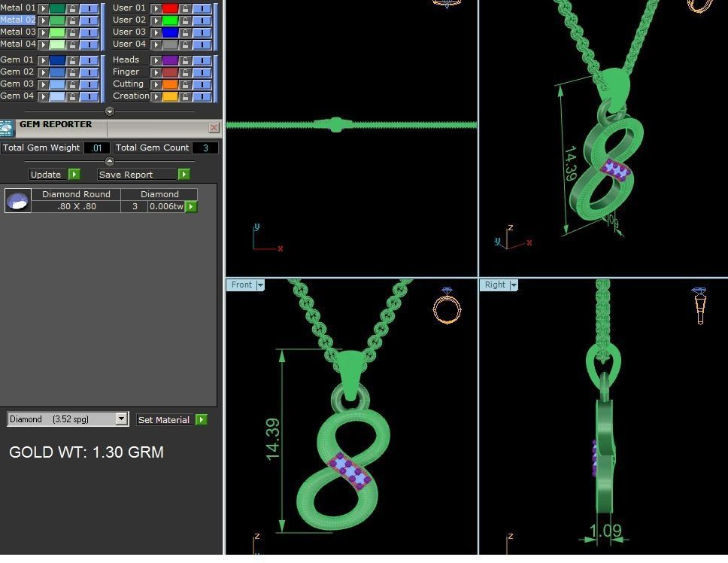
Task: Open Cutting layer orange color swatch
Action: [x=170, y=84]
